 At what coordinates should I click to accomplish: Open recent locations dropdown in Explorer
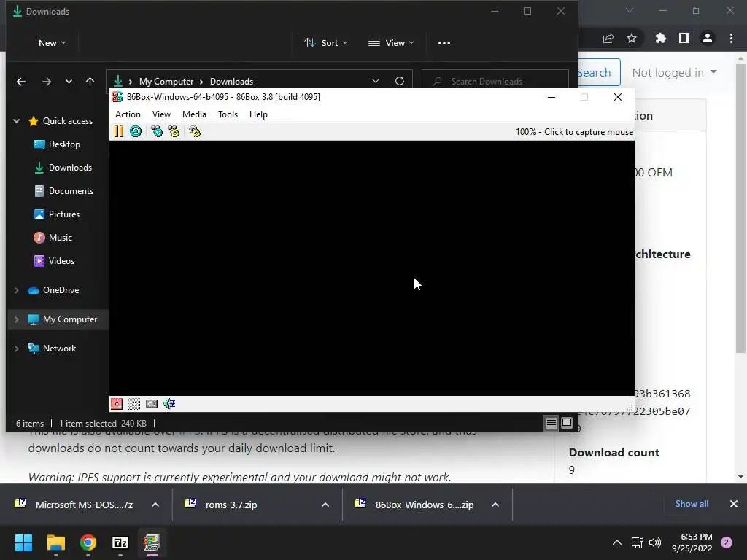point(69,82)
